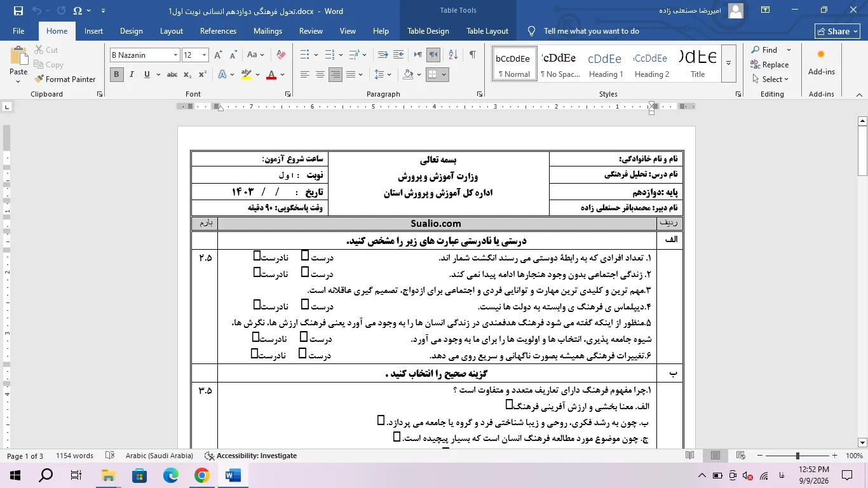
Task: Switch to the Layout tab
Action: pyautogui.click(x=172, y=31)
